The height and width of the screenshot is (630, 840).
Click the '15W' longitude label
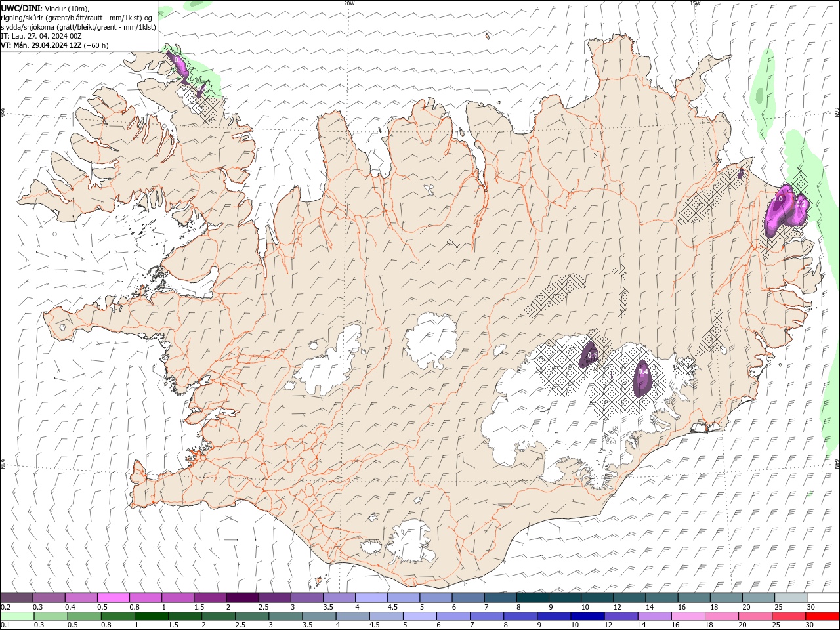click(695, 3)
